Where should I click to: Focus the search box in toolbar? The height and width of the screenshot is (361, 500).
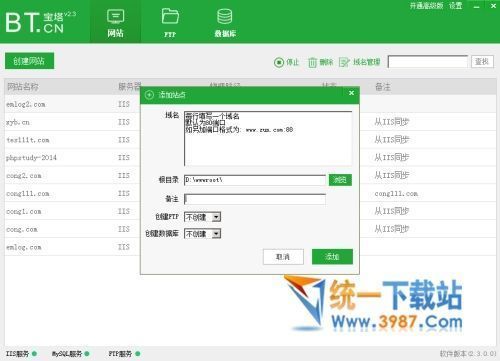click(x=428, y=62)
